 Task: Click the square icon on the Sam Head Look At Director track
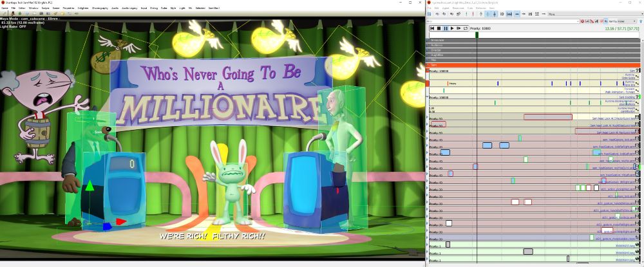637,117
